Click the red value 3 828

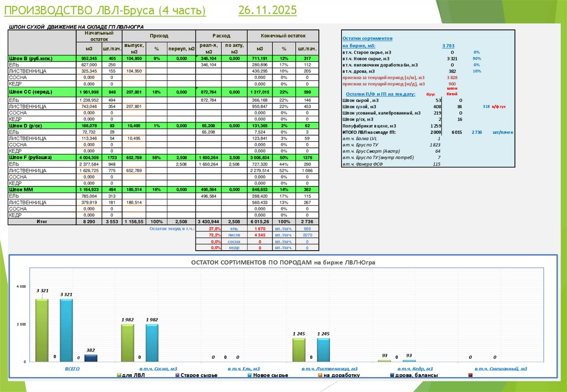point(452,78)
